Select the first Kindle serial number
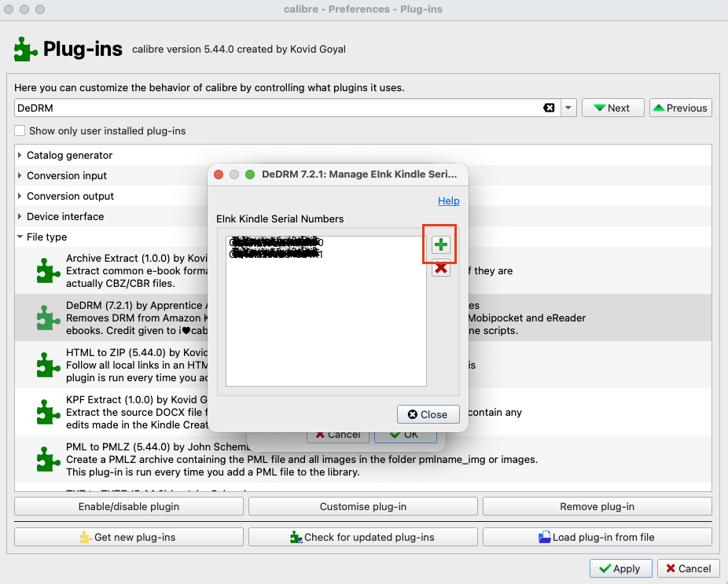Viewport: 728px width, 584px height. pyautogui.click(x=276, y=243)
